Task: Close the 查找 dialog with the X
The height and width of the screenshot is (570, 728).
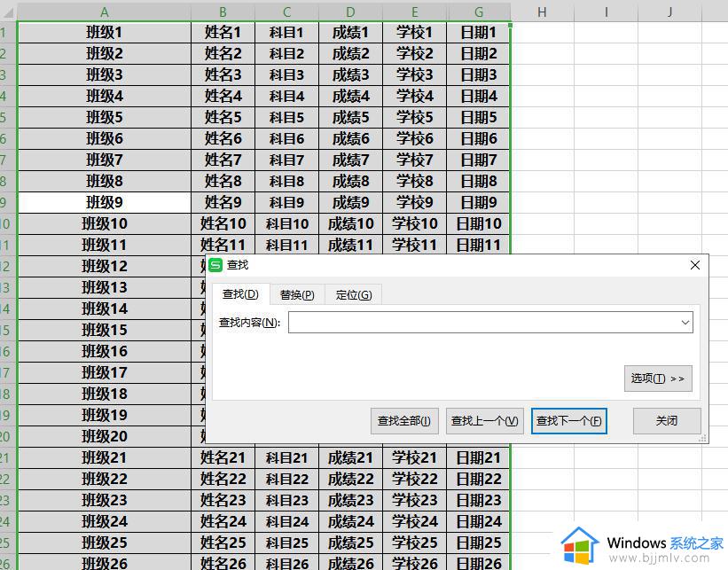Action: pos(695,265)
